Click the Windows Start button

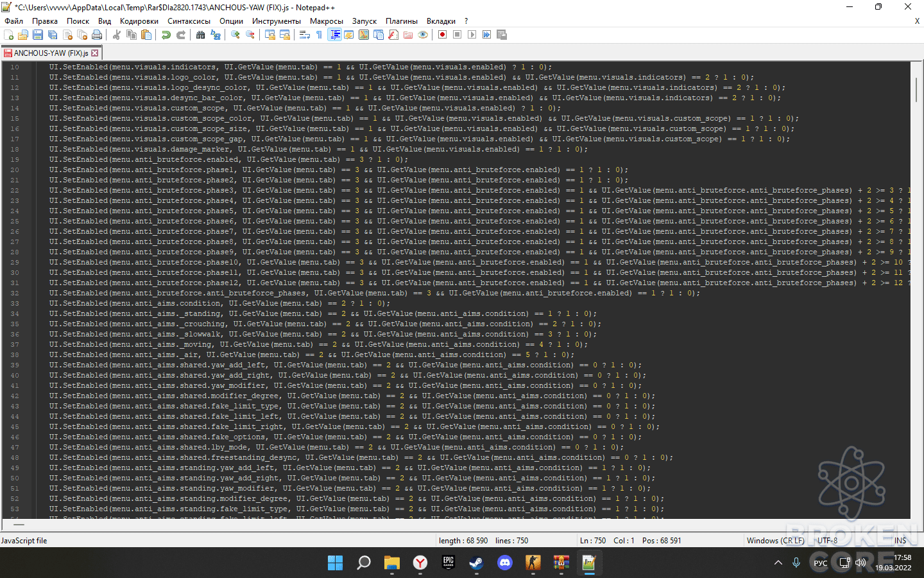tap(336, 563)
